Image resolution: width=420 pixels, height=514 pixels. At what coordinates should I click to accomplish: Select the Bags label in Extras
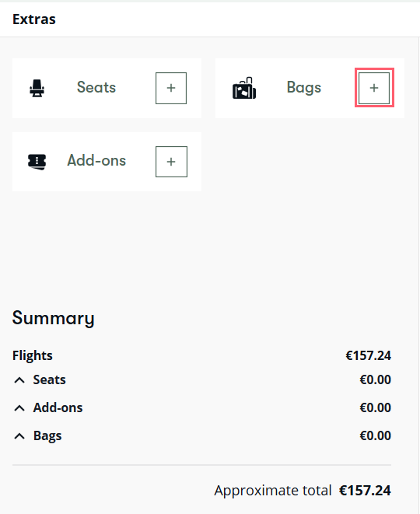tap(304, 88)
